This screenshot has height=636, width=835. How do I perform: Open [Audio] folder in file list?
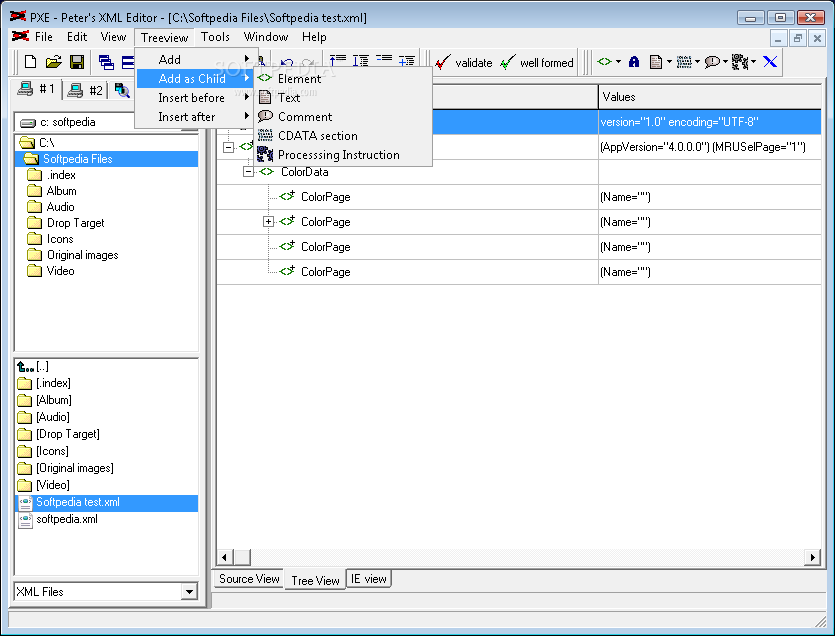point(44,417)
